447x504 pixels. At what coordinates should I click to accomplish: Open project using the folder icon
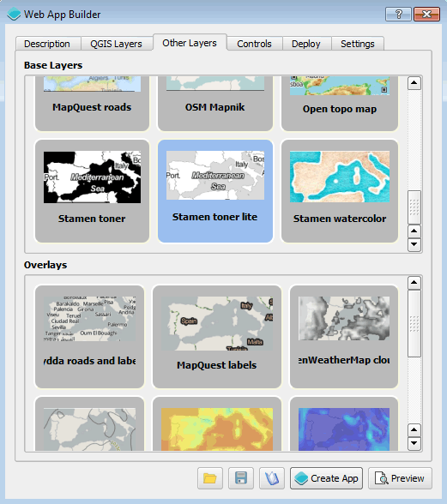coord(210,478)
